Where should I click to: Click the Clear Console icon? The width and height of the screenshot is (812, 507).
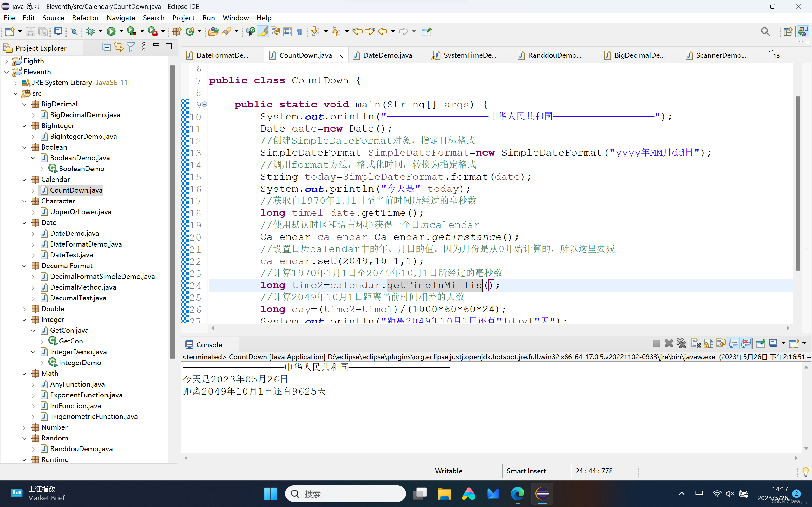pos(696,343)
